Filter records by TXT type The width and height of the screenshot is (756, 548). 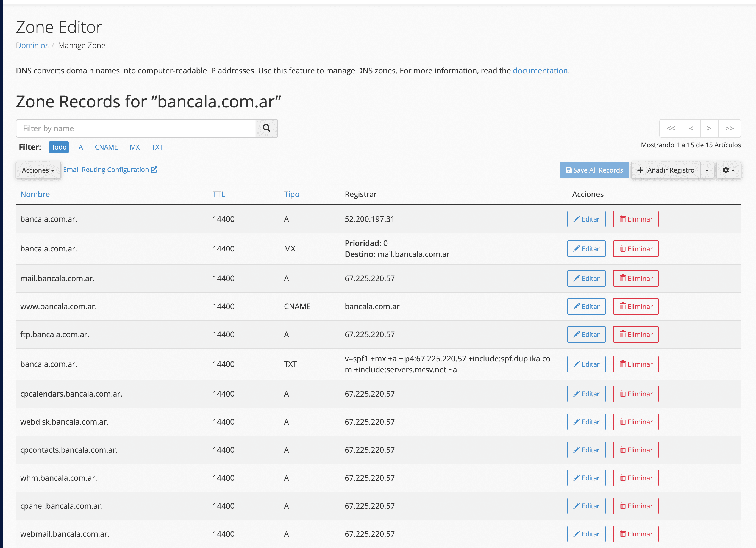click(157, 147)
